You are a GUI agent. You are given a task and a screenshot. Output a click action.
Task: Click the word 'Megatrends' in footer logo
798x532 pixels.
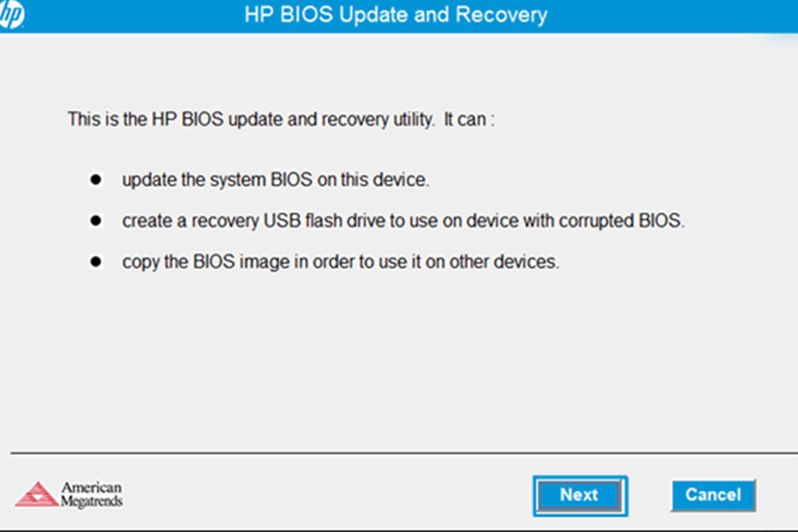click(92, 501)
